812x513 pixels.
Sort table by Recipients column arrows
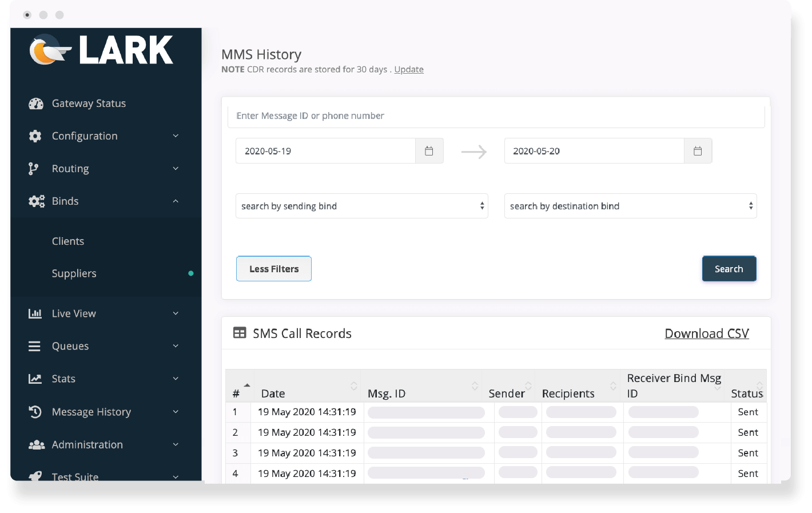(613, 386)
